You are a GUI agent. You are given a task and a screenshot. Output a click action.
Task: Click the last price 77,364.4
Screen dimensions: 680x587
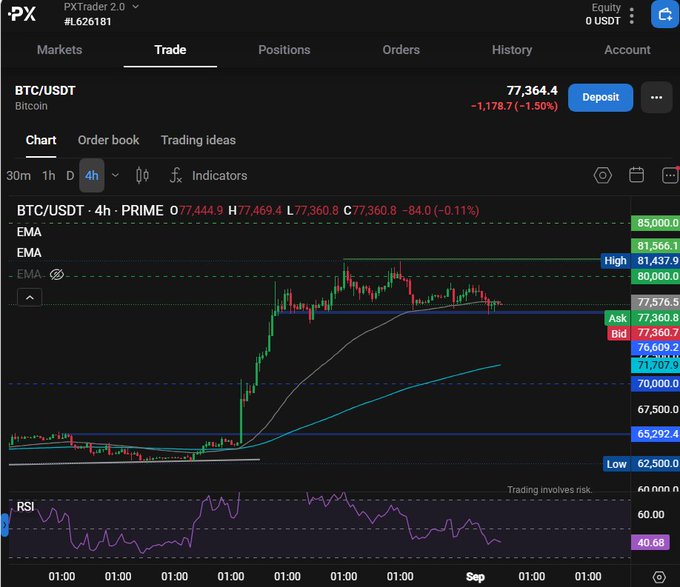(532, 91)
